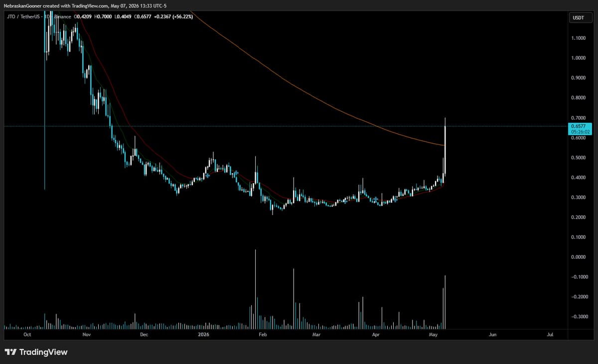Click the Binance exchange label in the legend

pyautogui.click(x=63, y=16)
